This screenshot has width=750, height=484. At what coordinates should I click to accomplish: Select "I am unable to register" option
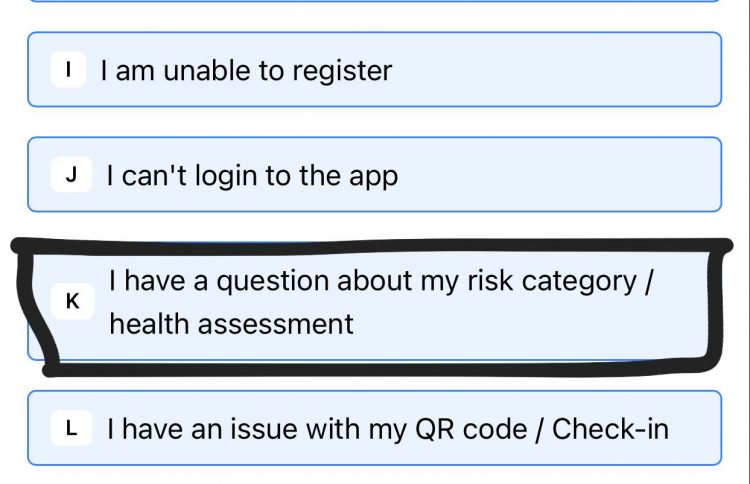pos(374,70)
